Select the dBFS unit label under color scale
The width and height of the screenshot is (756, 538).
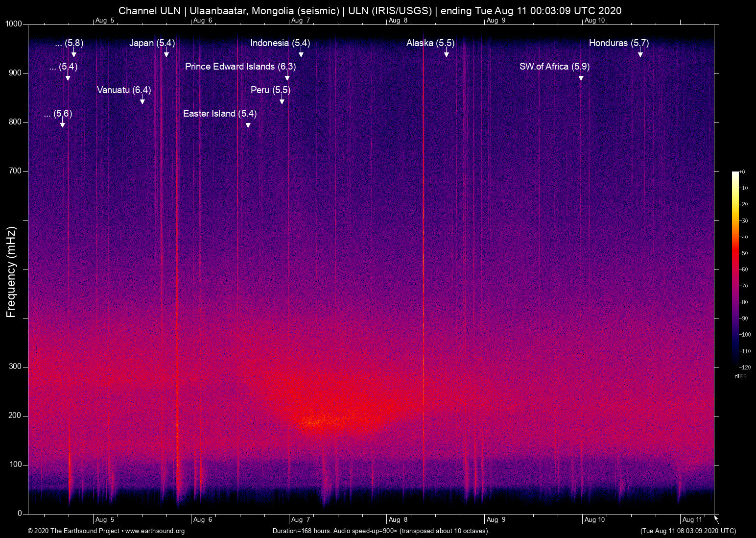click(x=741, y=376)
